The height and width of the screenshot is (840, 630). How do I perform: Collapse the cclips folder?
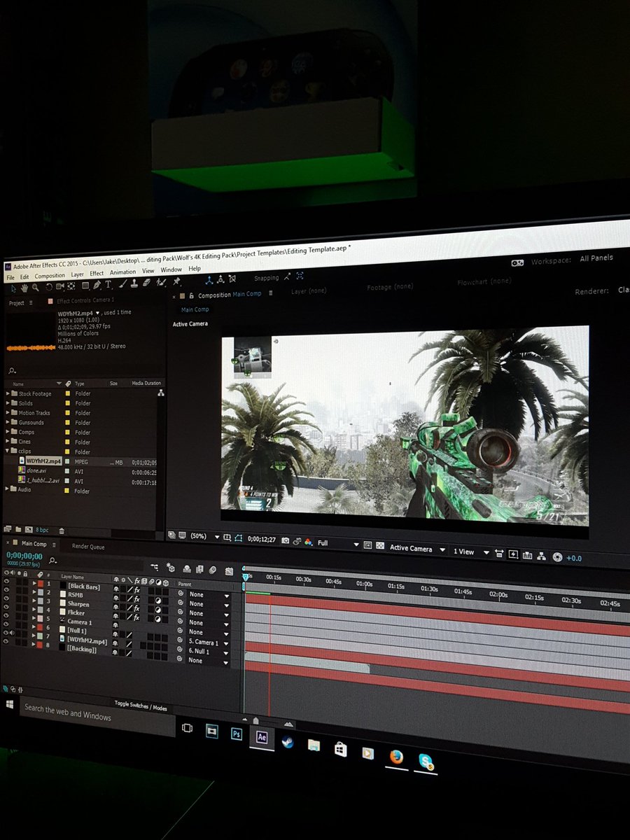tap(8, 451)
